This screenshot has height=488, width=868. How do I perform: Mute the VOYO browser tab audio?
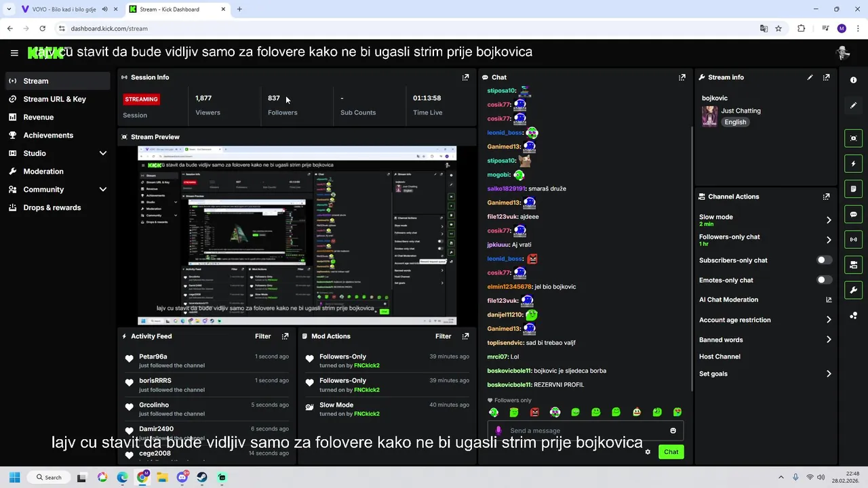[x=105, y=9]
